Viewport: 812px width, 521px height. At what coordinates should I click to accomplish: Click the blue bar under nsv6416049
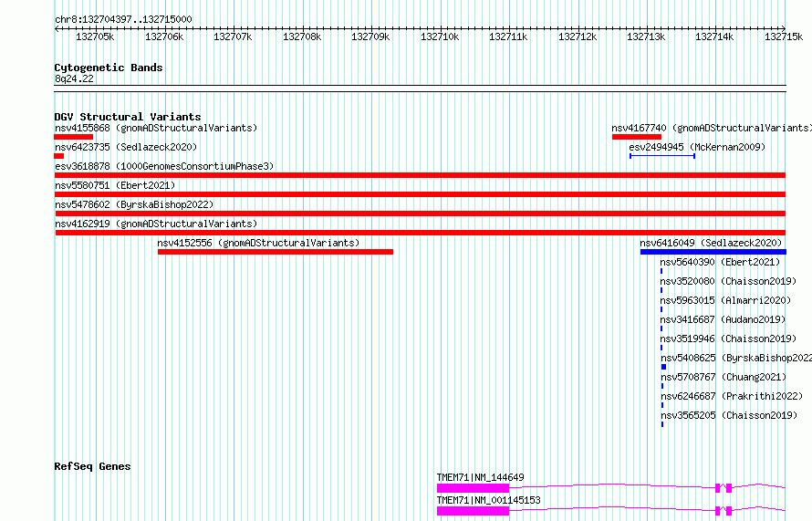(713, 252)
